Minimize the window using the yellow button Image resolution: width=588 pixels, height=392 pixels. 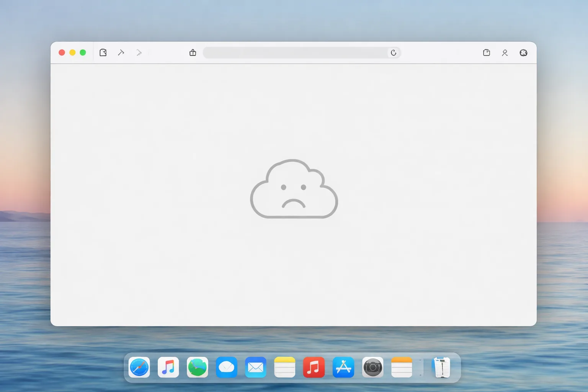click(x=72, y=52)
